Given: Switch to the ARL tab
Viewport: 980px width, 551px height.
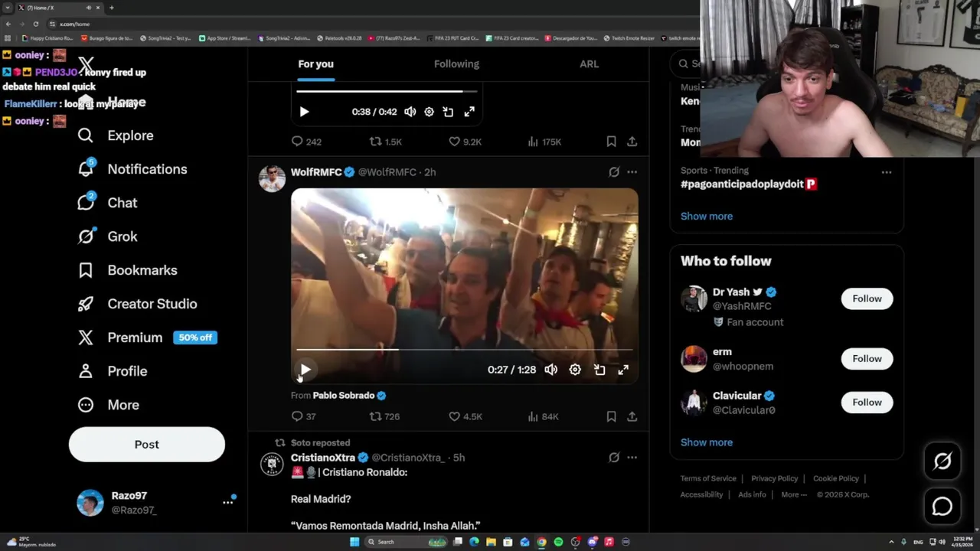Looking at the screenshot, I should pyautogui.click(x=589, y=64).
